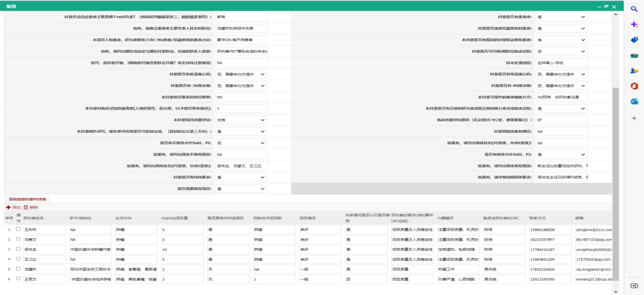
Task: Click the plus icon to customize sidebar
Action: (634, 118)
